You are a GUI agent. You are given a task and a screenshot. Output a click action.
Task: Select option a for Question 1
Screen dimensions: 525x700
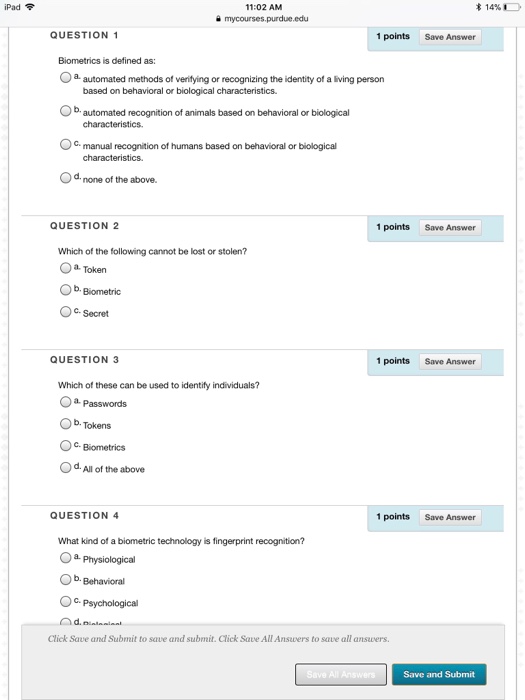[65, 77]
